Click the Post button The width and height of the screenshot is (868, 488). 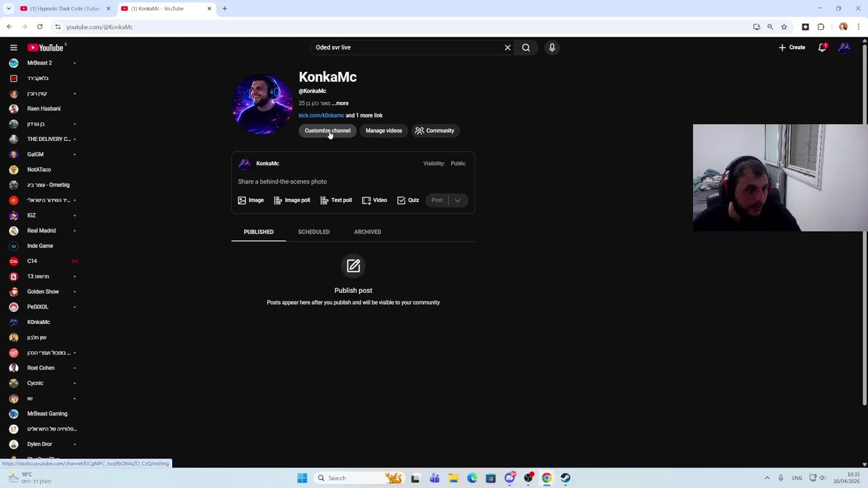[437, 200]
